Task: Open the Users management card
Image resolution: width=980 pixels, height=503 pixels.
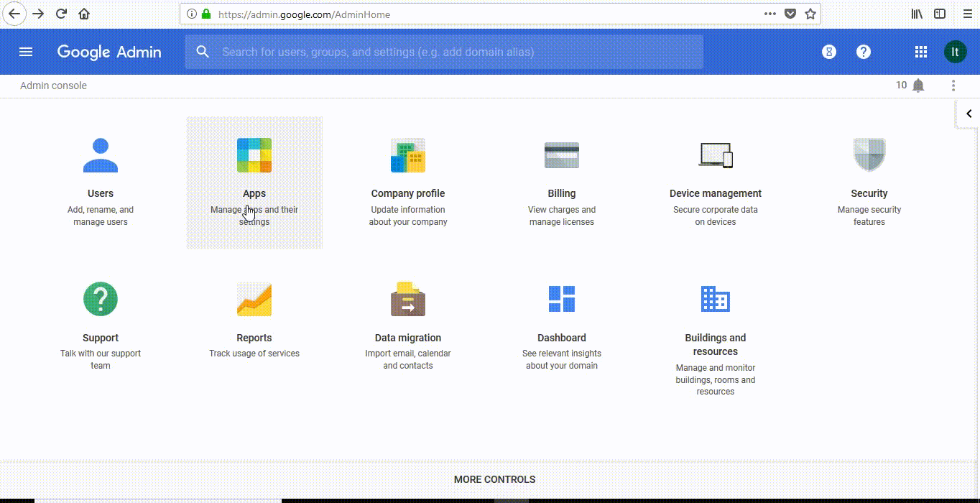Action: pyautogui.click(x=101, y=183)
